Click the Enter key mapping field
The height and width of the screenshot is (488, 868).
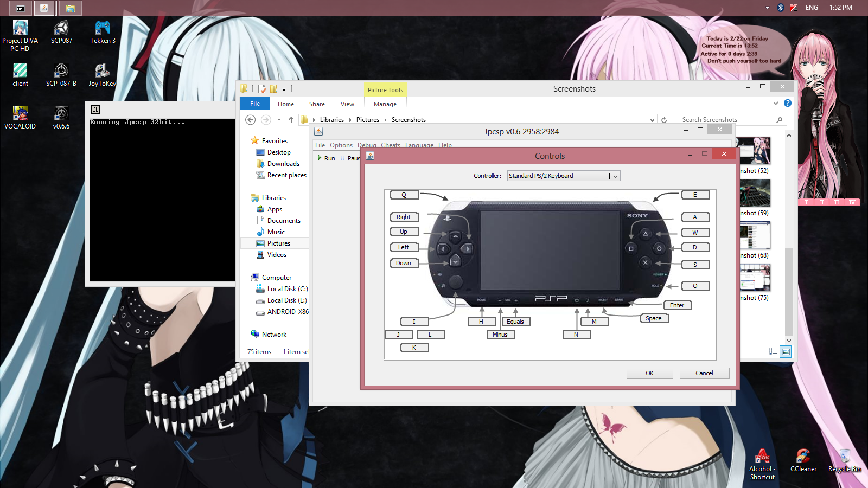click(x=677, y=305)
